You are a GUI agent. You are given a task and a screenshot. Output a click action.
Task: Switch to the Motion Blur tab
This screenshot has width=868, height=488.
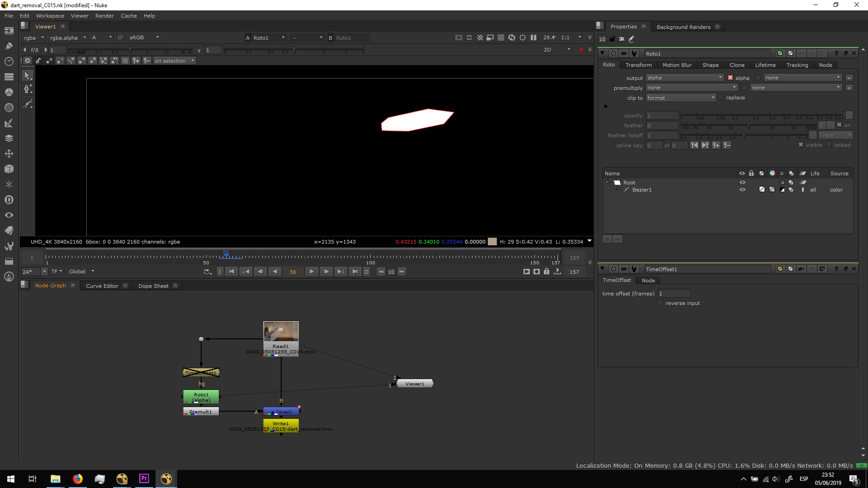(677, 65)
